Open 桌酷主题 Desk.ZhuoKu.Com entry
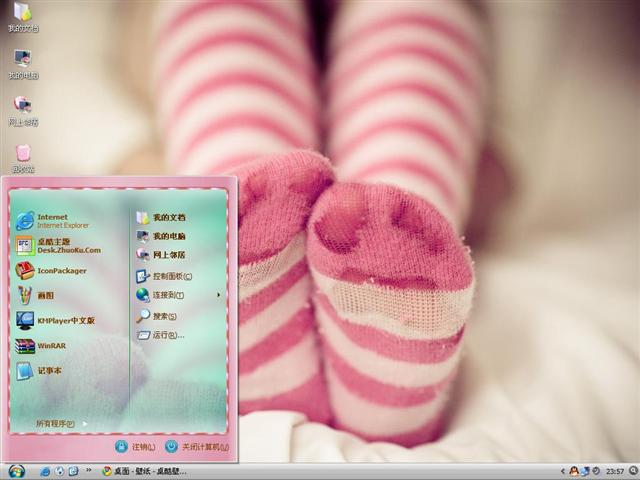This screenshot has height=480, width=640. [58, 246]
